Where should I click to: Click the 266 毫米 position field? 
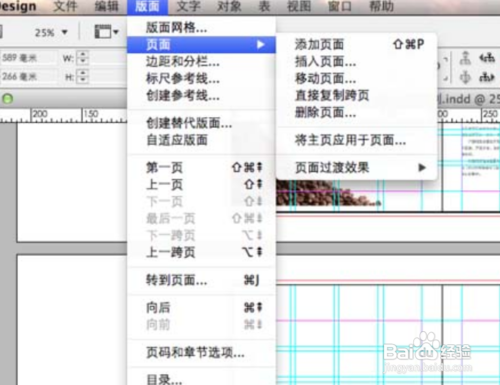click(x=28, y=77)
